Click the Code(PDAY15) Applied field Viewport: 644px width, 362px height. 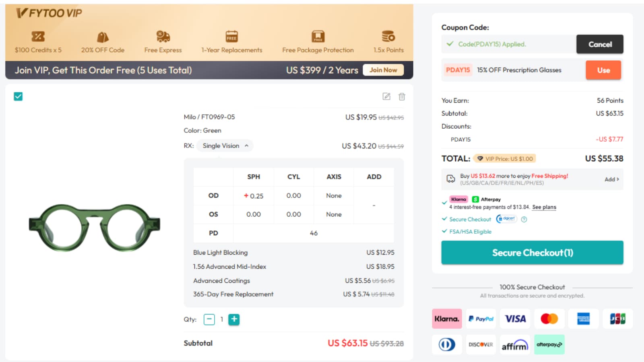coord(509,44)
